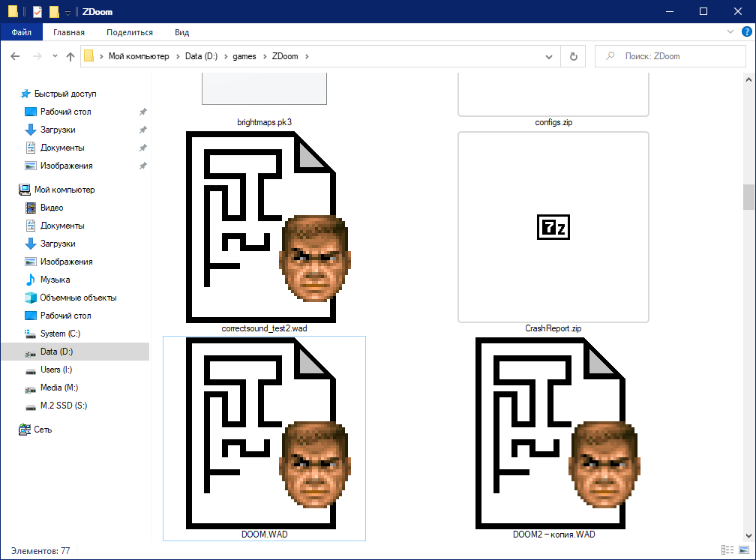This screenshot has height=560, width=756.
Task: Open pinned Загрузки under quick access
Action: tap(57, 130)
